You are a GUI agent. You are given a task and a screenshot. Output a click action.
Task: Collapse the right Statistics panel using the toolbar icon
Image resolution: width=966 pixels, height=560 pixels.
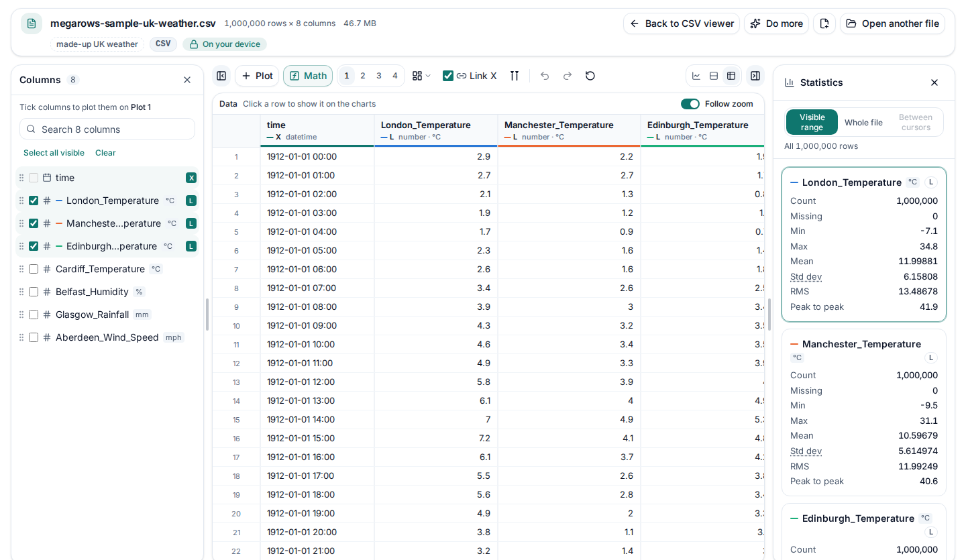(755, 76)
